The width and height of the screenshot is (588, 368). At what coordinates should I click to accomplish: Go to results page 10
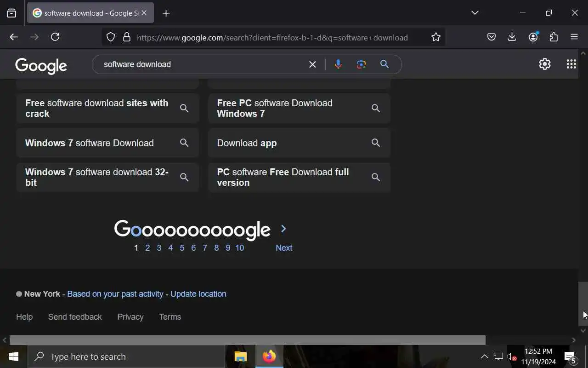240,248
